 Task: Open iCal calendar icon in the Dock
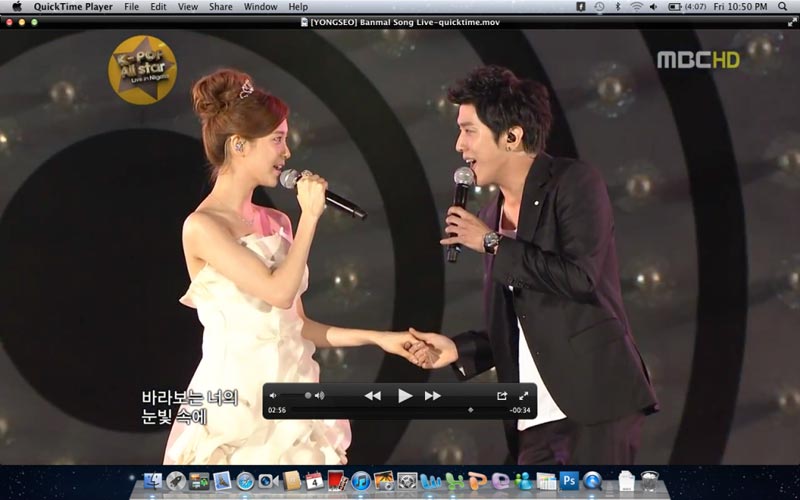click(x=314, y=481)
